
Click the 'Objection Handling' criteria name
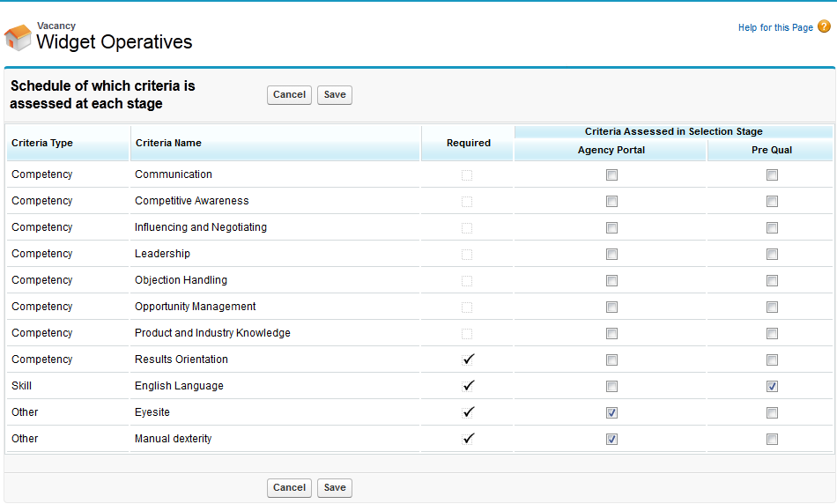pos(181,280)
